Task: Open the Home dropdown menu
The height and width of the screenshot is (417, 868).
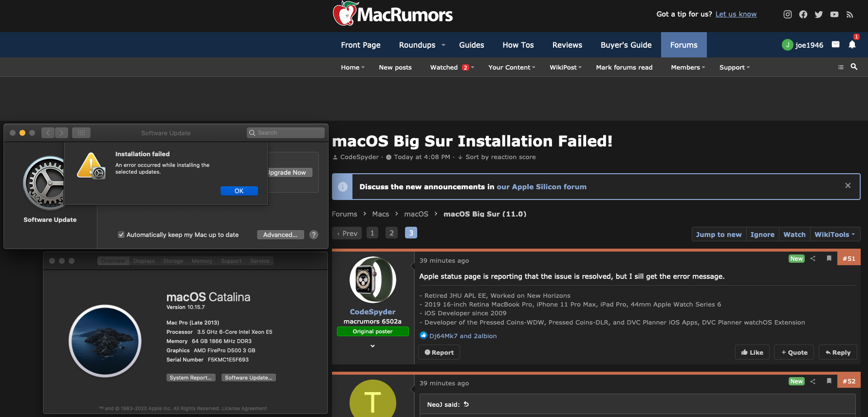Action: (x=352, y=67)
